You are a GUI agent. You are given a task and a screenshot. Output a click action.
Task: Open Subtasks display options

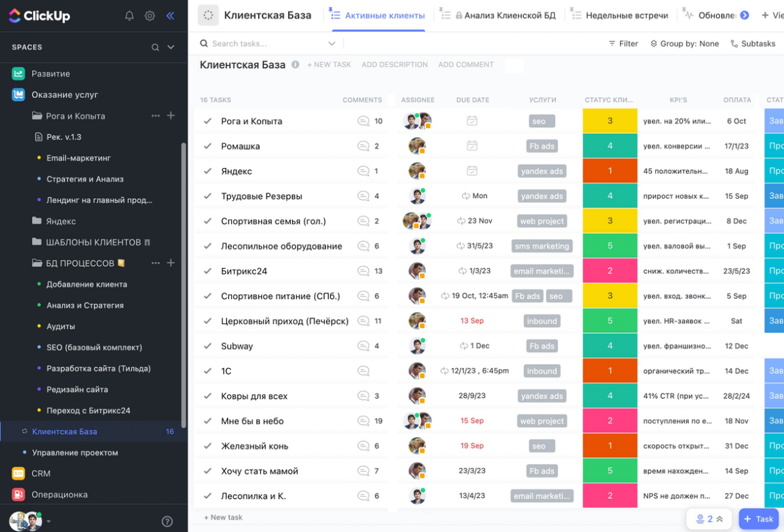pyautogui.click(x=753, y=43)
